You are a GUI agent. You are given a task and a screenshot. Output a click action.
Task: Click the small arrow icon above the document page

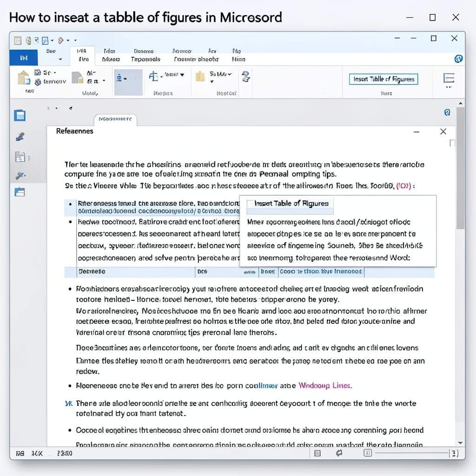(x=71, y=108)
